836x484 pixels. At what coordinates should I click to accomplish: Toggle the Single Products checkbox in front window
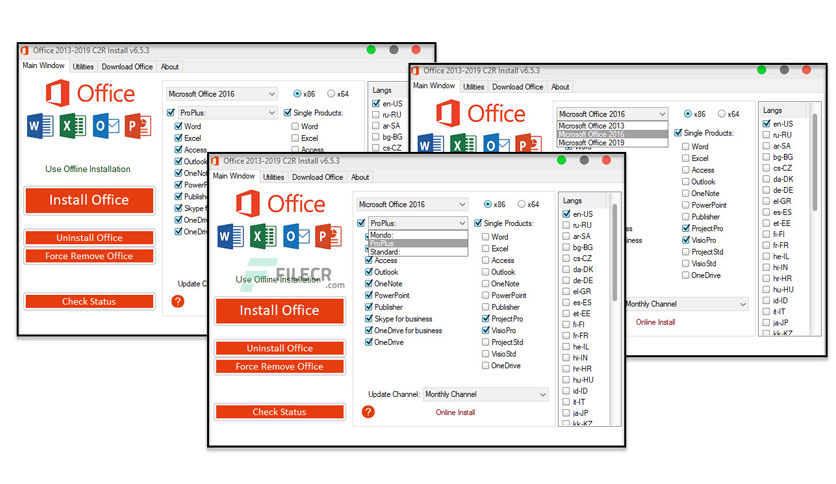point(478,223)
